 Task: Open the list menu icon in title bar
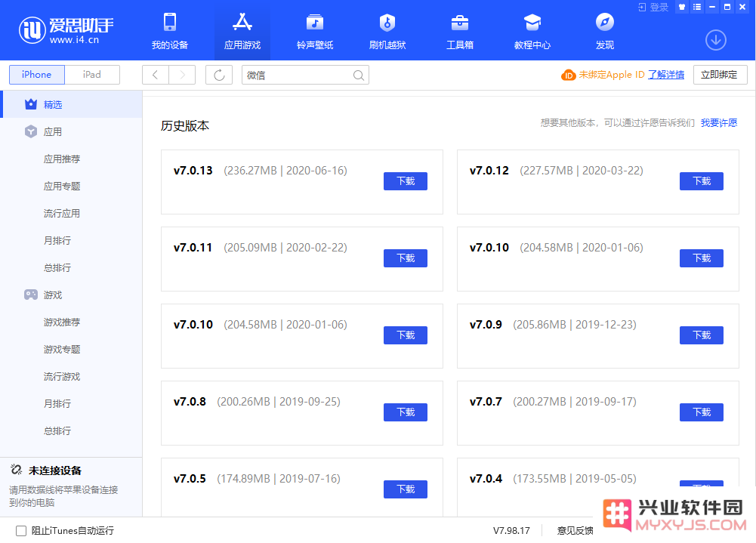[x=696, y=8]
